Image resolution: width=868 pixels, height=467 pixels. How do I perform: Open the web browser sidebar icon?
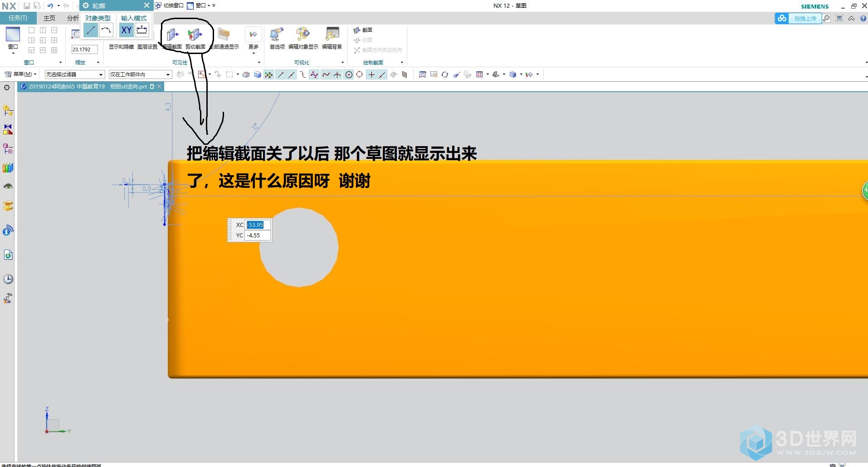click(8, 255)
